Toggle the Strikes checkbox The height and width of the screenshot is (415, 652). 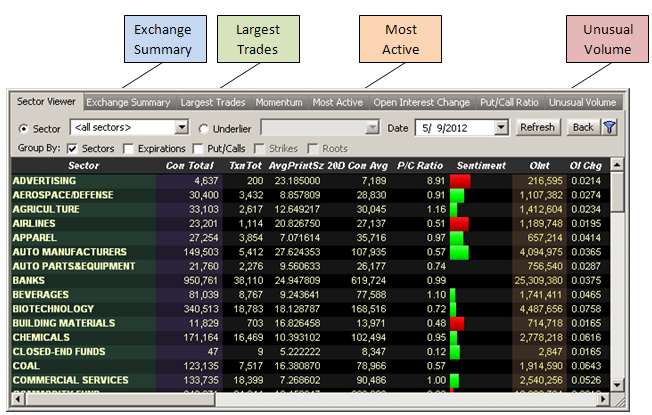(x=259, y=148)
